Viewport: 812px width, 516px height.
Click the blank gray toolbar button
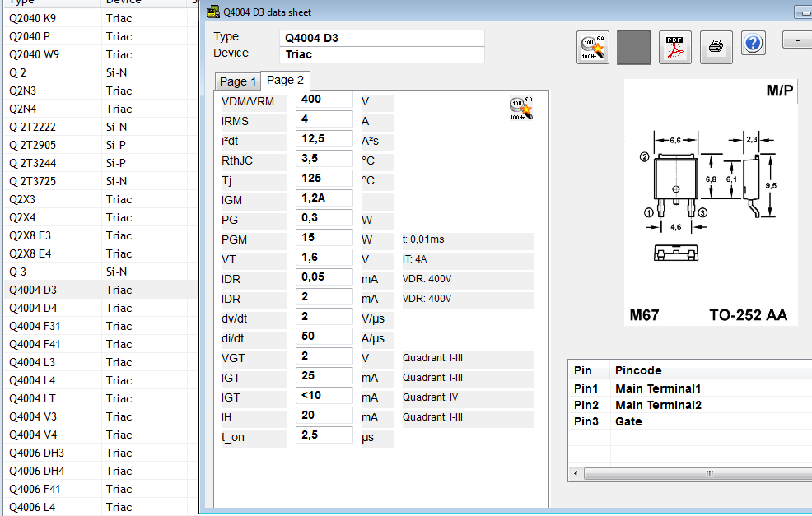tap(634, 47)
